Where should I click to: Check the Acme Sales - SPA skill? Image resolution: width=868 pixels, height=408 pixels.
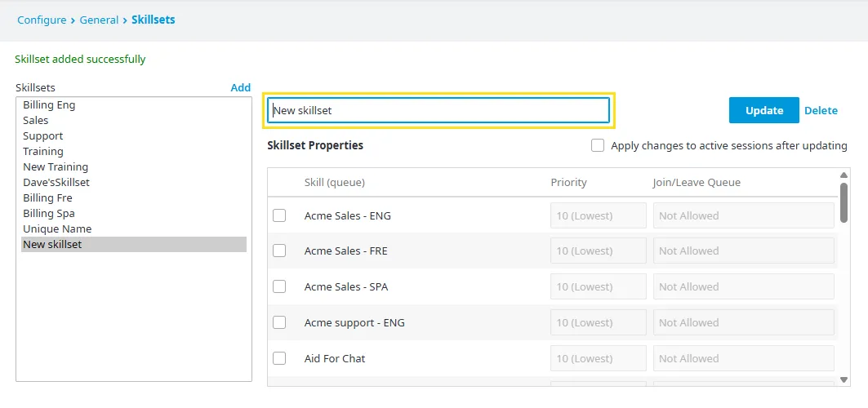(279, 287)
